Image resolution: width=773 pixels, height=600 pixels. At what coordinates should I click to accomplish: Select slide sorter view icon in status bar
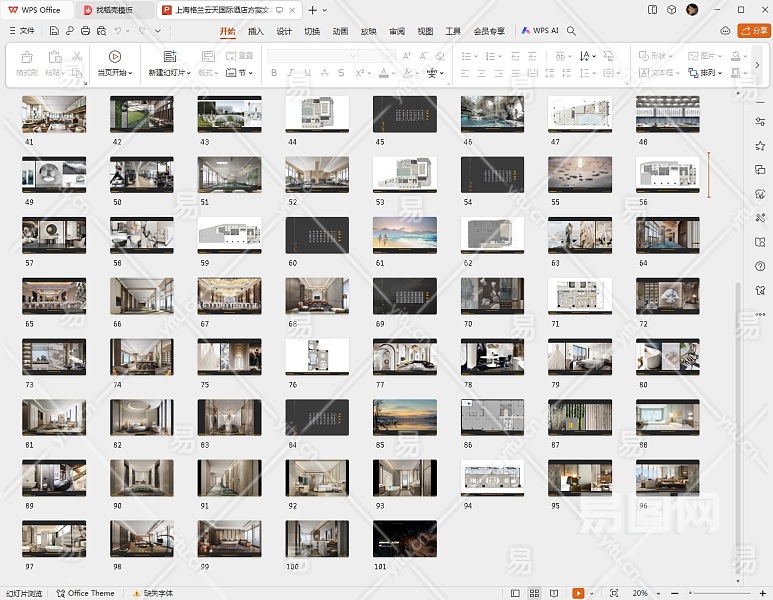click(x=533, y=593)
